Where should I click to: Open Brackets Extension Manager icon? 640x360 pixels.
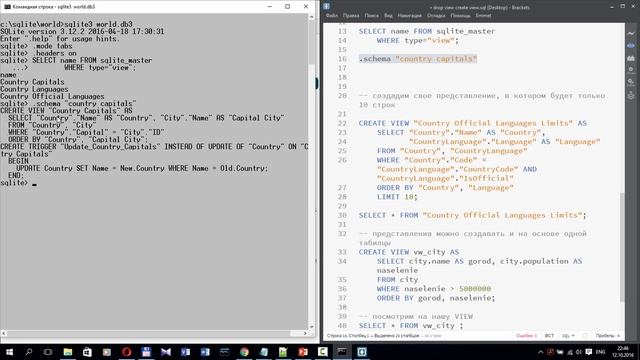(631, 58)
